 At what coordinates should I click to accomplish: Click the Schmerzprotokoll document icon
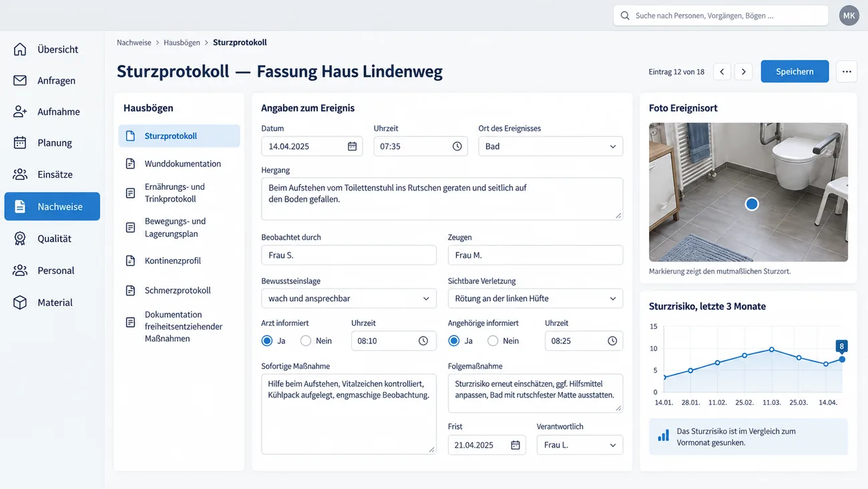pyautogui.click(x=130, y=291)
